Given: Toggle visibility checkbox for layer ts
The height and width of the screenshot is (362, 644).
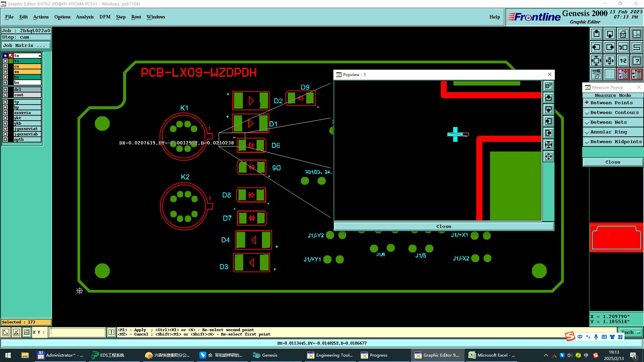Looking at the screenshot, I should [x=5, y=61].
